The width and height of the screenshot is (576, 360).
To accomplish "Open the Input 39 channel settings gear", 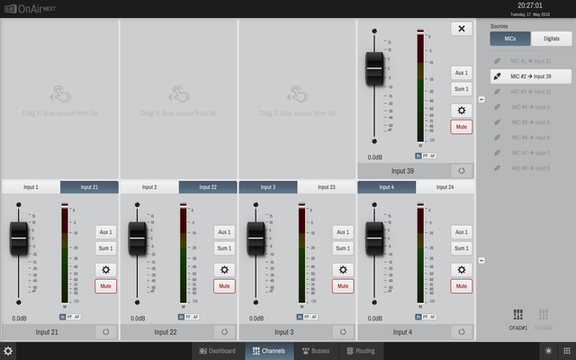I will (461, 110).
